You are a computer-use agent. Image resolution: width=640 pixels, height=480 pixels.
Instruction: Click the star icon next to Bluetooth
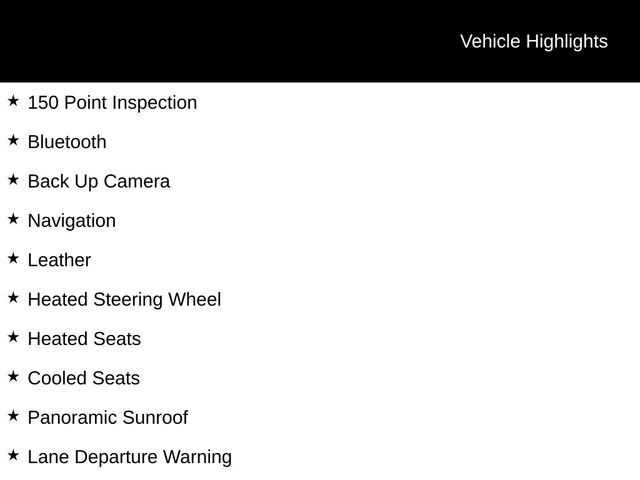[x=13, y=140]
